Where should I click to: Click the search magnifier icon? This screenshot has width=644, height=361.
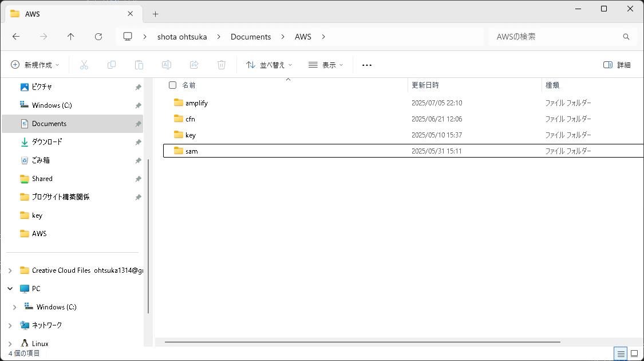click(x=626, y=37)
